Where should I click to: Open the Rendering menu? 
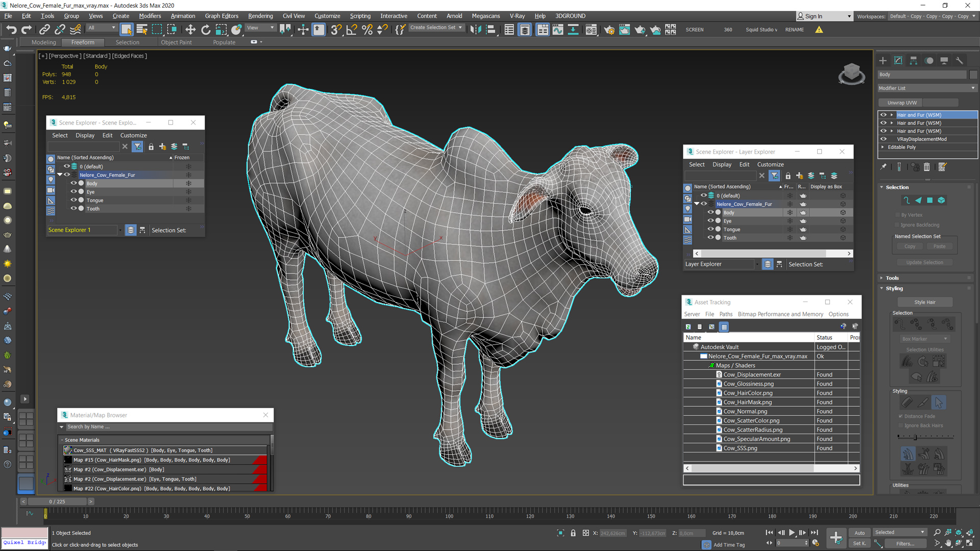260,16
